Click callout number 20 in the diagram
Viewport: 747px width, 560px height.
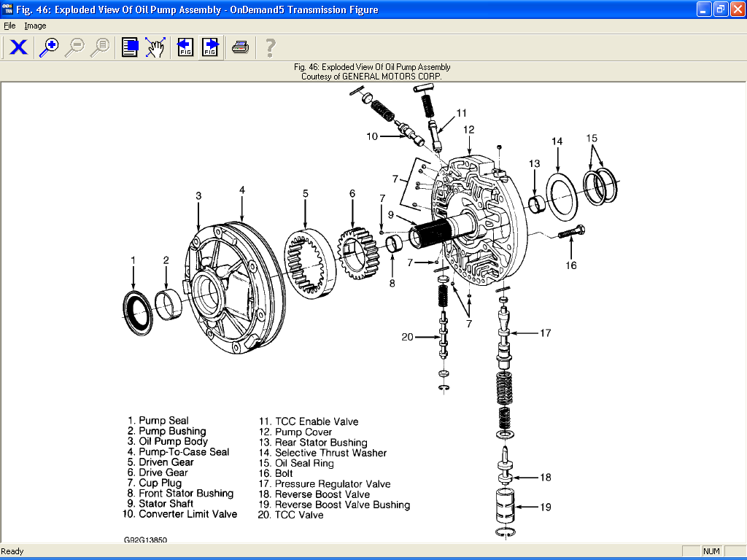pos(407,337)
